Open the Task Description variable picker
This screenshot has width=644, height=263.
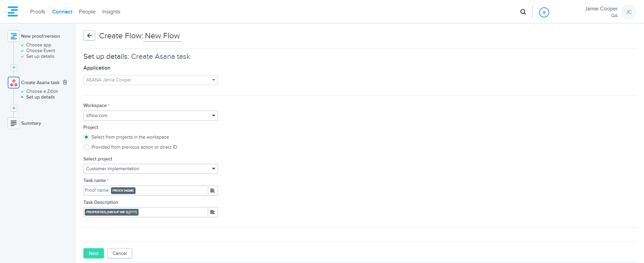pyautogui.click(x=213, y=212)
